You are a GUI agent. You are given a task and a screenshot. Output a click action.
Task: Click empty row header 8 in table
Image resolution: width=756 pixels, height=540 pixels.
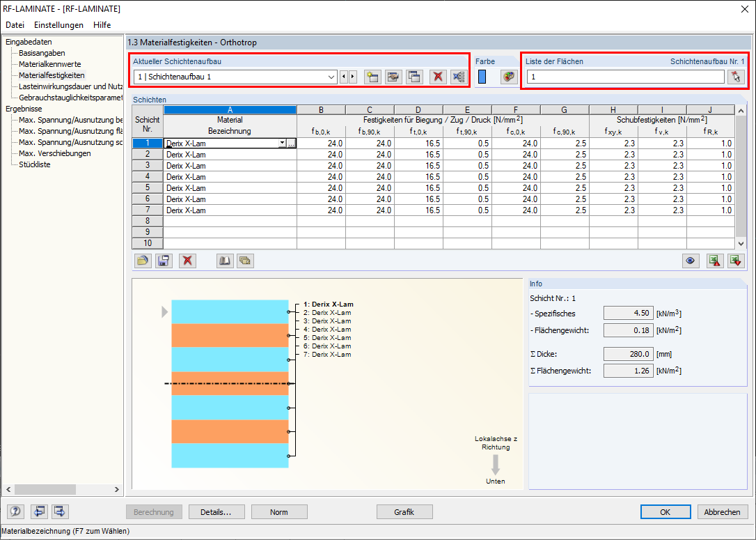pyautogui.click(x=148, y=221)
